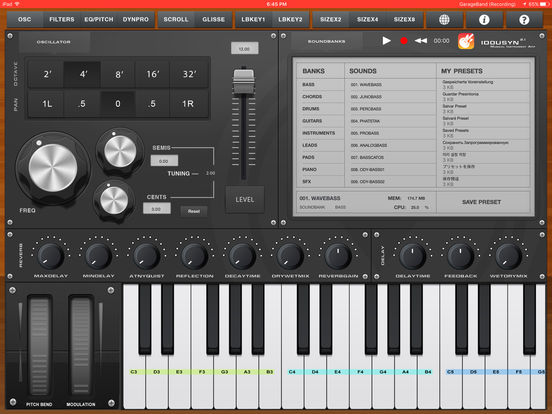Play the C4 key on the keyboard
Viewport: 552px width, 414px height.
pyautogui.click(x=292, y=382)
